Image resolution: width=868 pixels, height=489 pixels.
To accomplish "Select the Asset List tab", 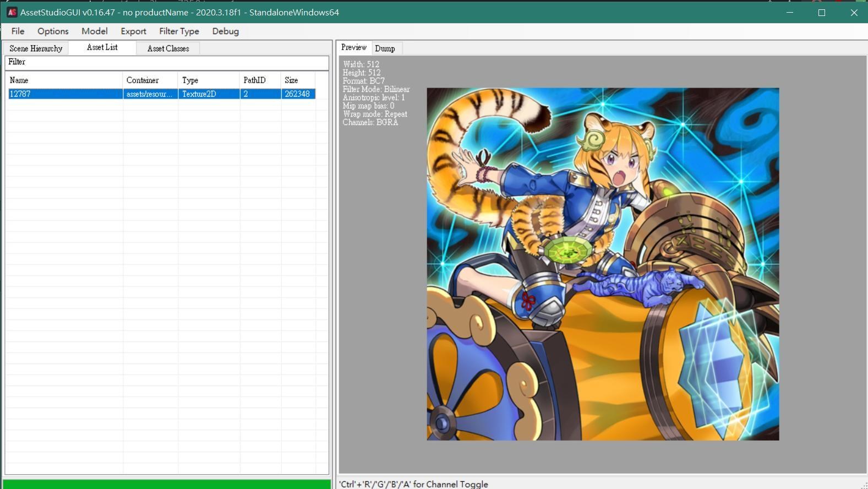I will 102,47.
